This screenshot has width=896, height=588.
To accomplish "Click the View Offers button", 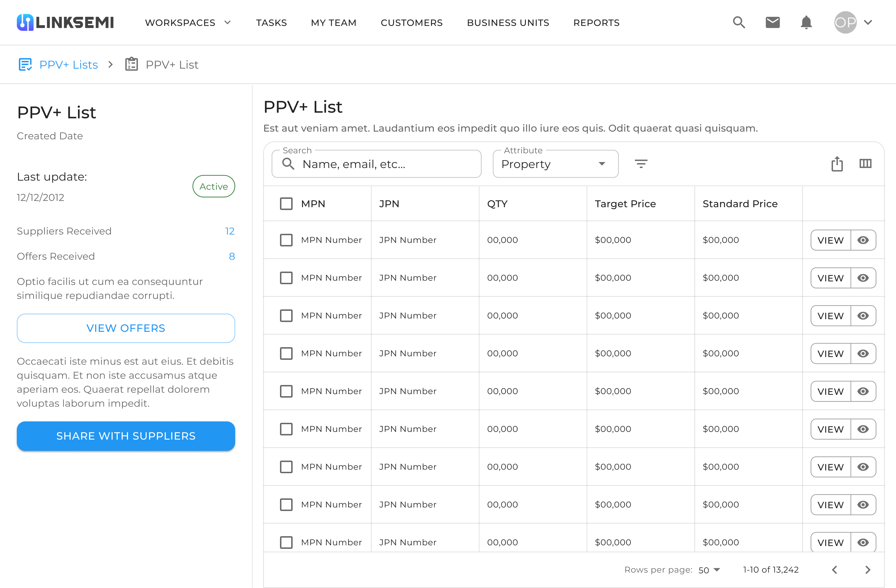I will (x=126, y=328).
